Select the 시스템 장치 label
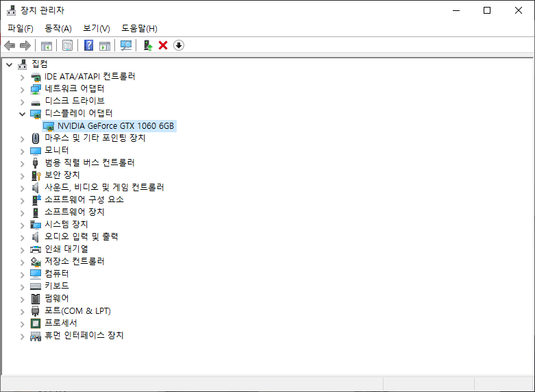 click(66, 224)
